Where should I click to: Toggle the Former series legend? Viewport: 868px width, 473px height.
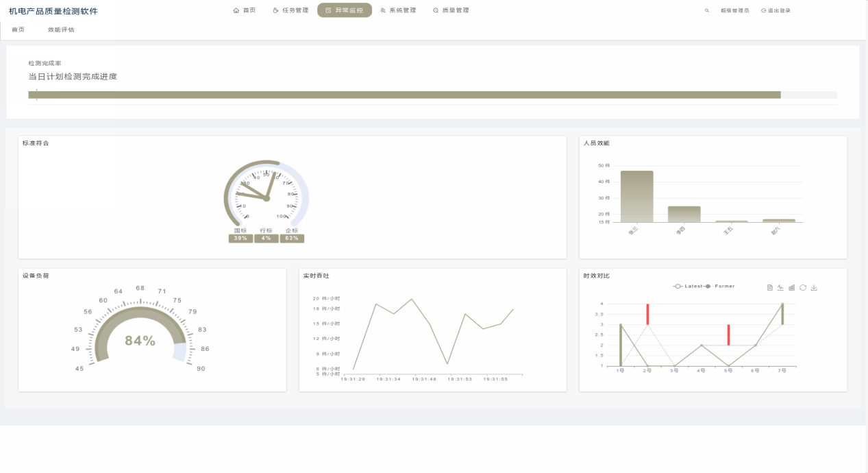pyautogui.click(x=719, y=286)
